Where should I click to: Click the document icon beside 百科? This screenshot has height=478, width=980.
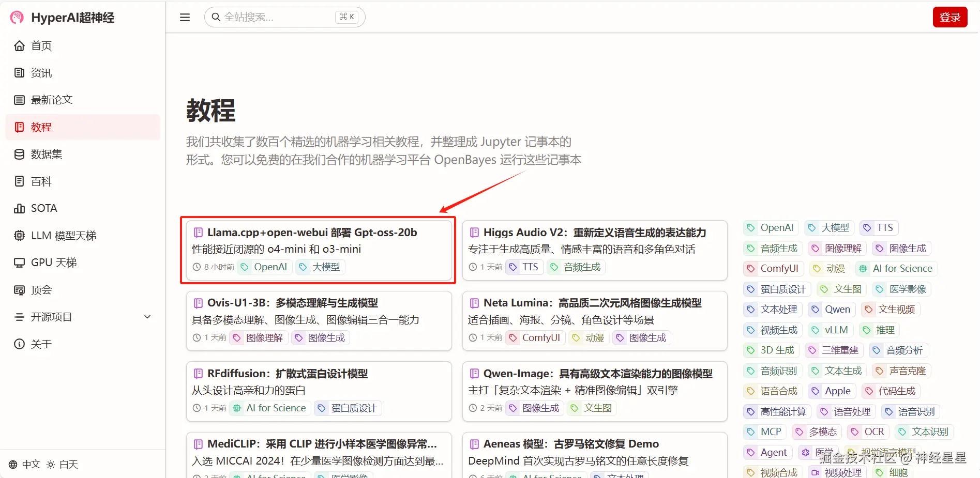tap(19, 181)
